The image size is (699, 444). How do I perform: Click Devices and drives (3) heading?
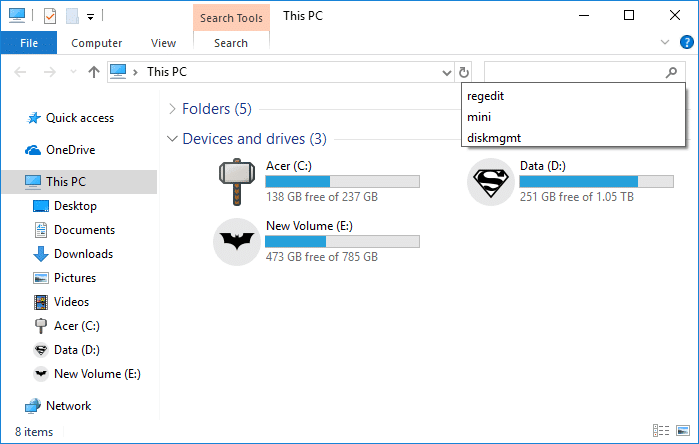coord(255,139)
